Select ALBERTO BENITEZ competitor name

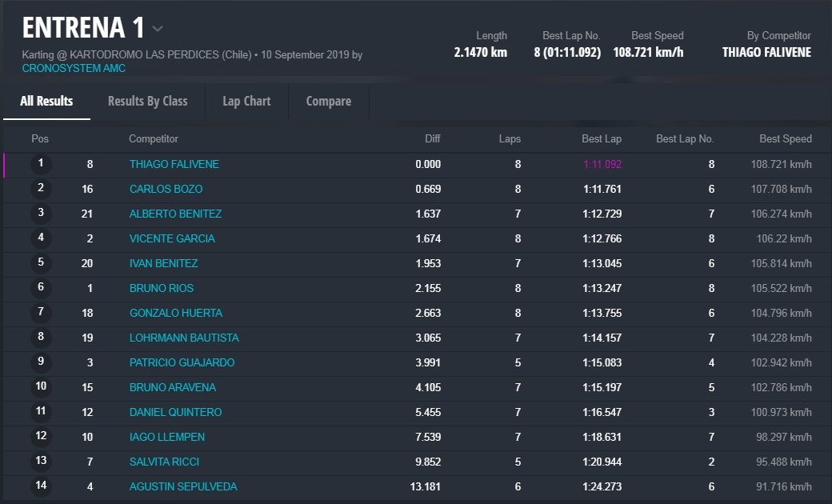(x=175, y=214)
